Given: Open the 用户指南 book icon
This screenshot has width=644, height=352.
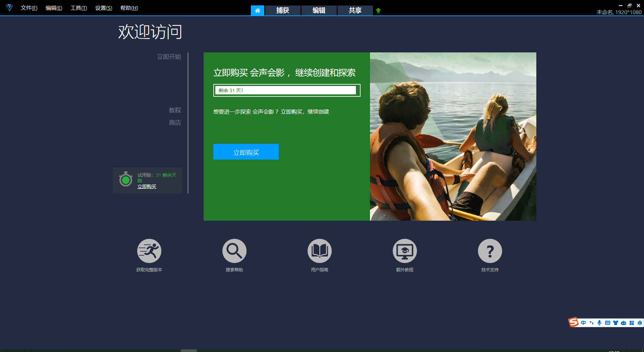Looking at the screenshot, I should [x=319, y=251].
